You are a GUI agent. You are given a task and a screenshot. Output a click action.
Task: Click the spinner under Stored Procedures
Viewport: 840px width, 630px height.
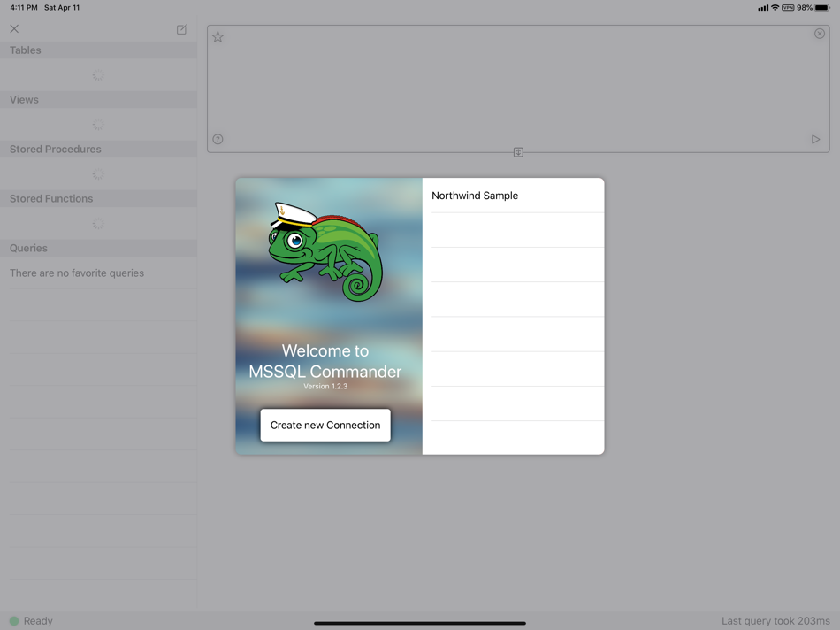(98, 173)
